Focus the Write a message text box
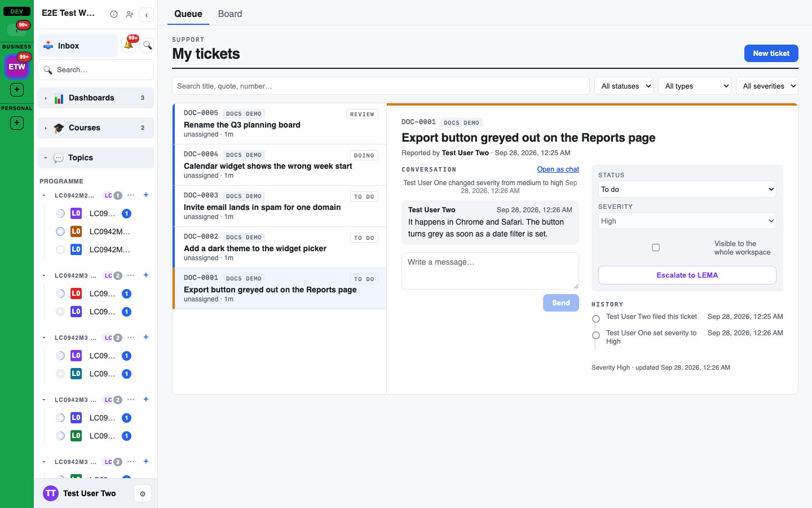This screenshot has width=812, height=508. point(490,271)
